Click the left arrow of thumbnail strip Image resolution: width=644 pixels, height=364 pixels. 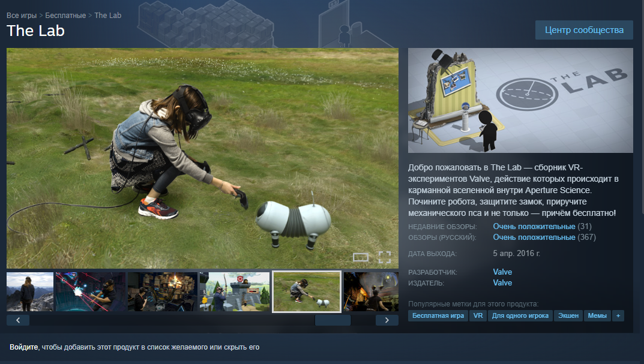click(x=17, y=320)
